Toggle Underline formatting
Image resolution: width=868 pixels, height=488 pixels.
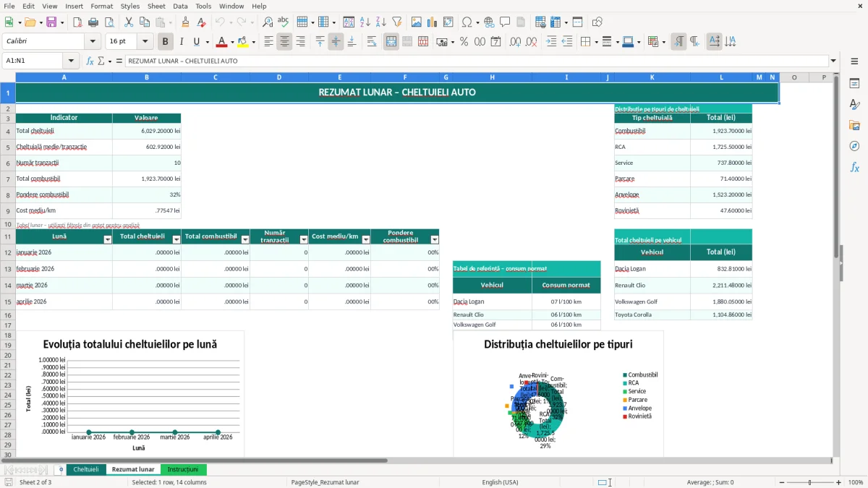197,42
